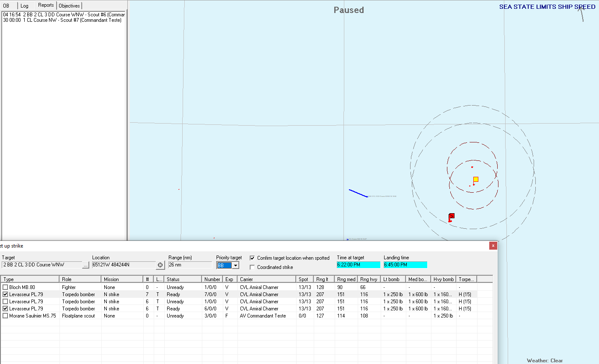Click the Paused status label
599x364 pixels.
pyautogui.click(x=349, y=10)
